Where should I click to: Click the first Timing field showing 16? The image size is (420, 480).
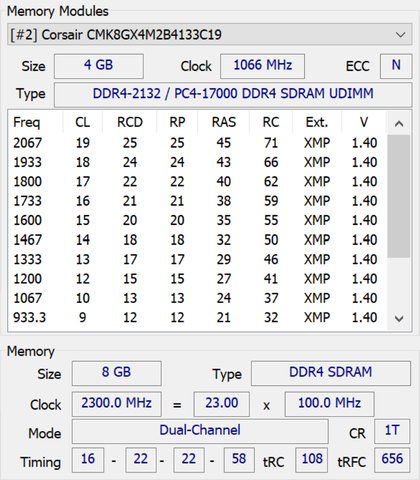click(88, 460)
